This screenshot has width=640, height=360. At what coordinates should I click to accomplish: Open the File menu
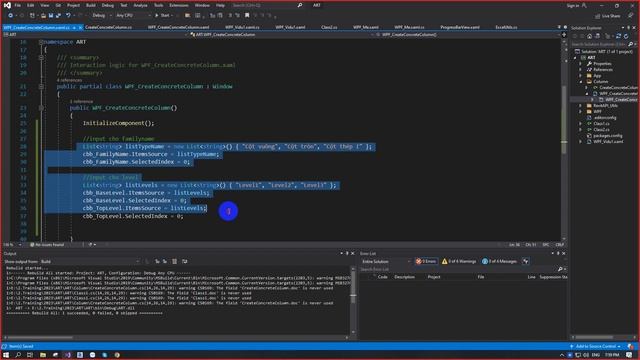[17, 5]
